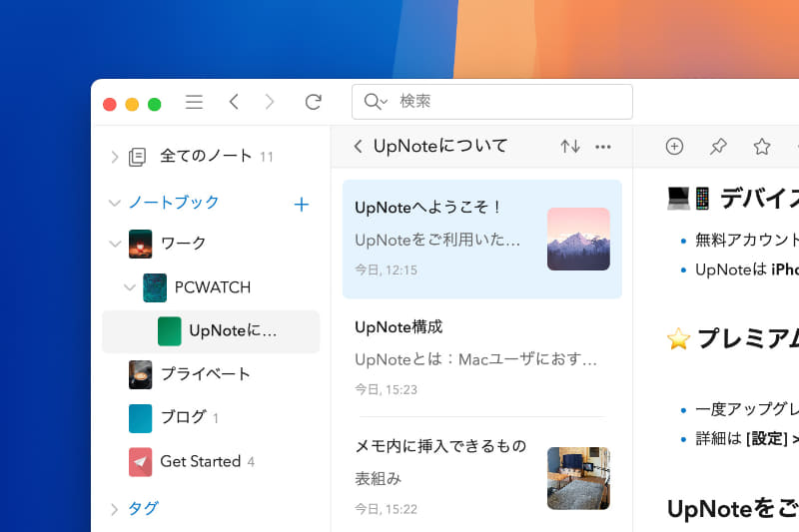Expand the 全てのノート section chevron
Image resolution: width=799 pixels, height=532 pixels.
tap(114, 157)
